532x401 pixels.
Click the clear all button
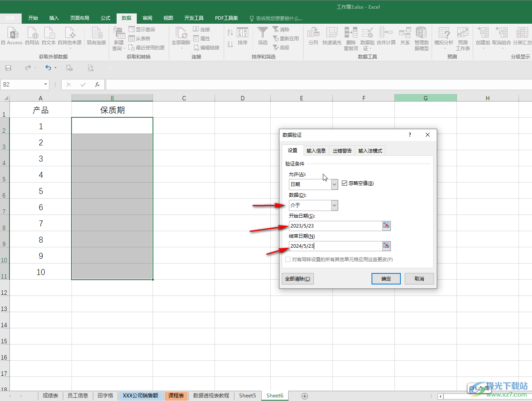298,279
